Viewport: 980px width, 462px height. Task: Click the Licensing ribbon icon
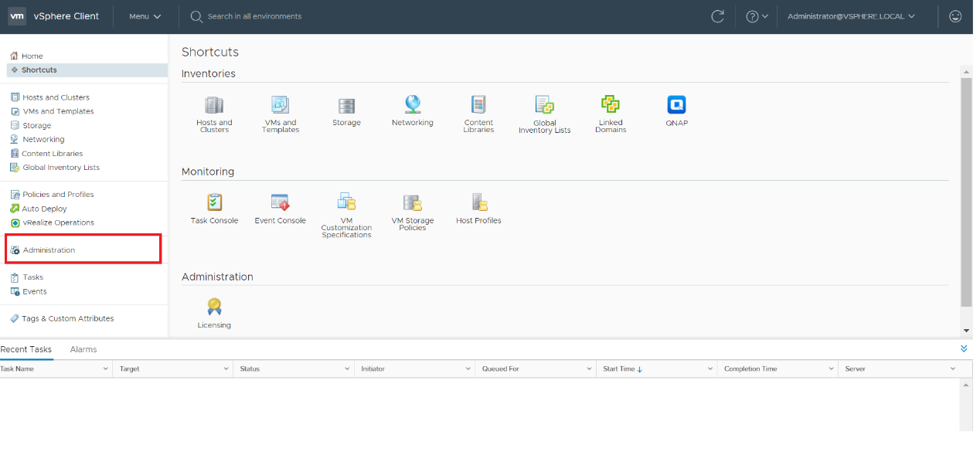[214, 307]
